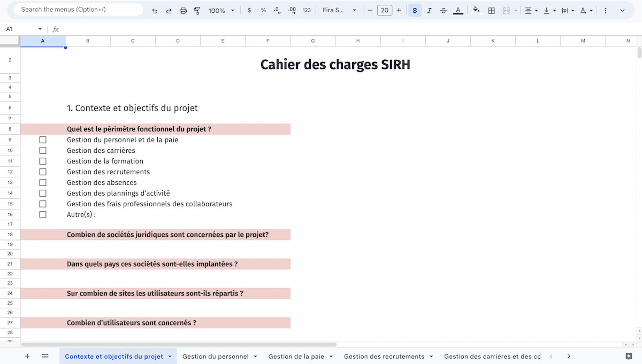Click the merge cells icon
642x364 pixels.
(x=506, y=11)
